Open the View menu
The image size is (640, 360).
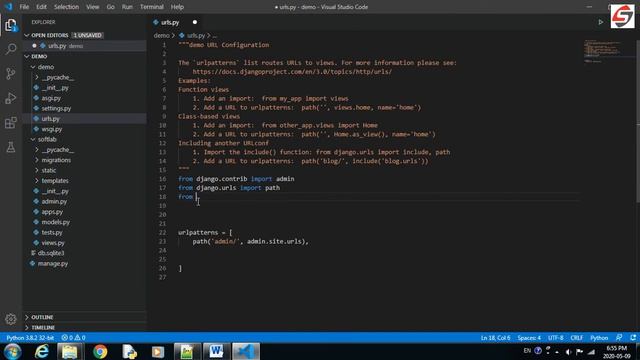[93, 7]
